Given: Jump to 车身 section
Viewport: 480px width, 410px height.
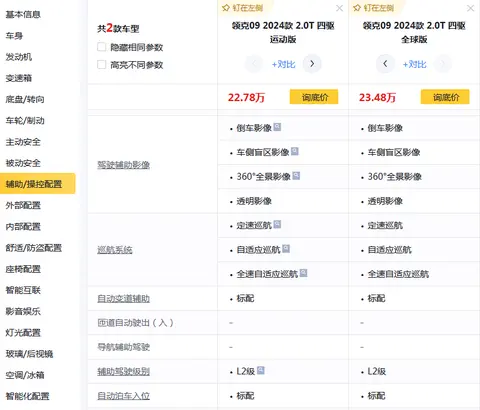Looking at the screenshot, I should [14, 36].
